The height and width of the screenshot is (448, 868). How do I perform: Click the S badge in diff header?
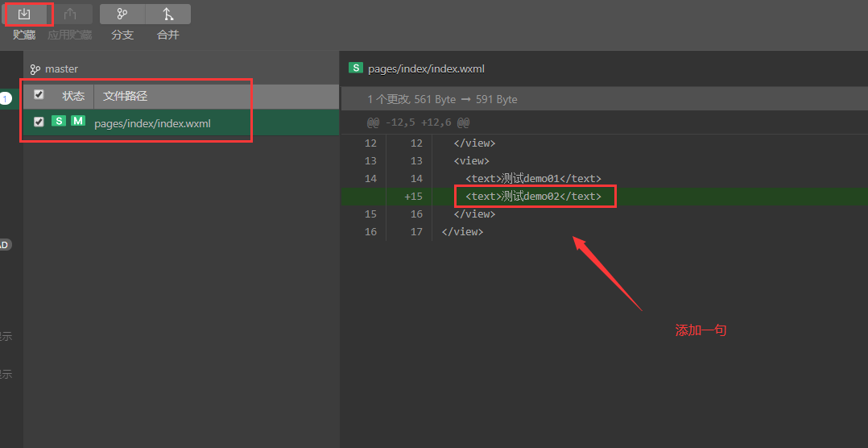[355, 68]
